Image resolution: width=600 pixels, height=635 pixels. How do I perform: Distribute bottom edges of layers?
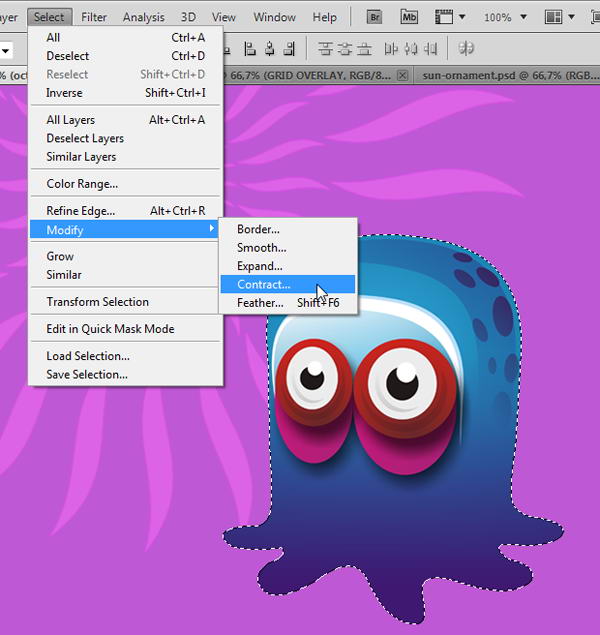[364, 49]
